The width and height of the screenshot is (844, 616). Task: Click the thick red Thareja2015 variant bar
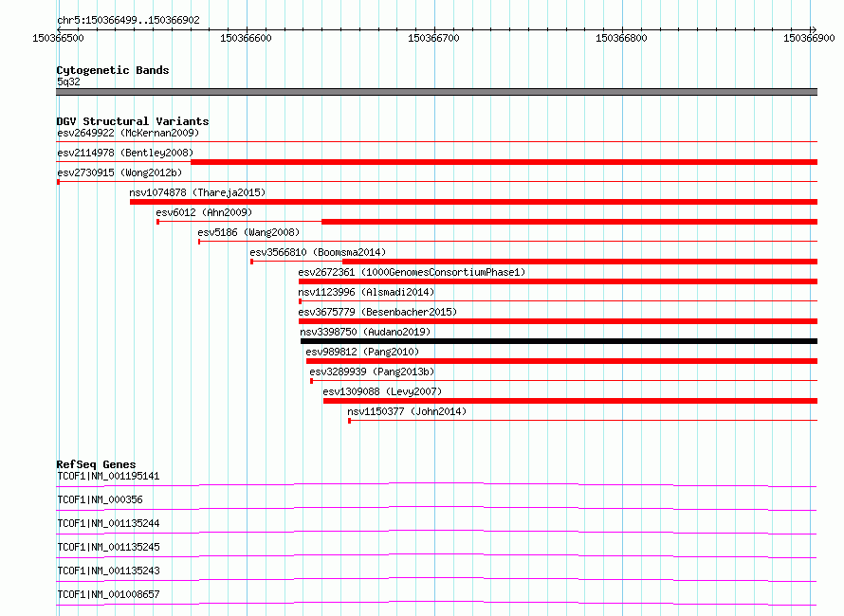point(473,202)
